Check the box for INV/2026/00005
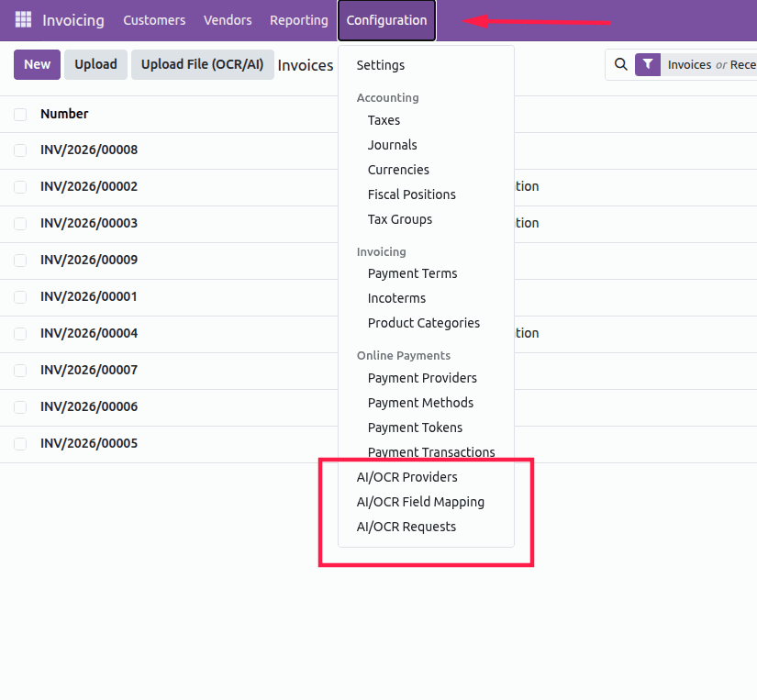 point(20,444)
